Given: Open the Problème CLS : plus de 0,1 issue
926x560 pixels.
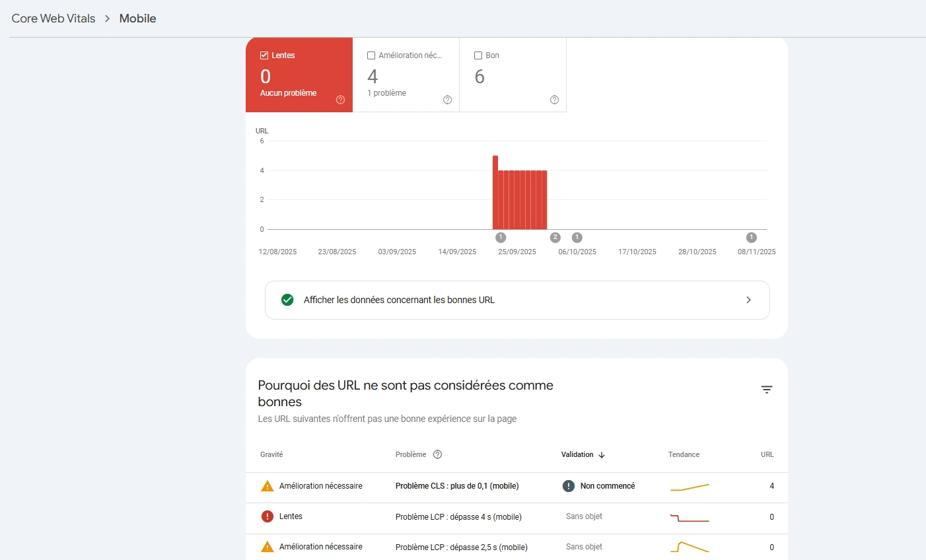Looking at the screenshot, I should pos(456,485).
